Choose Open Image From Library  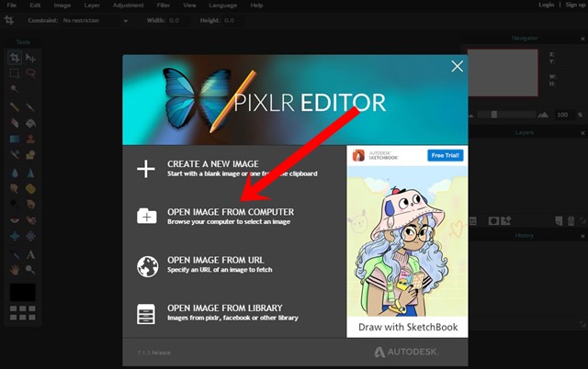click(x=218, y=312)
